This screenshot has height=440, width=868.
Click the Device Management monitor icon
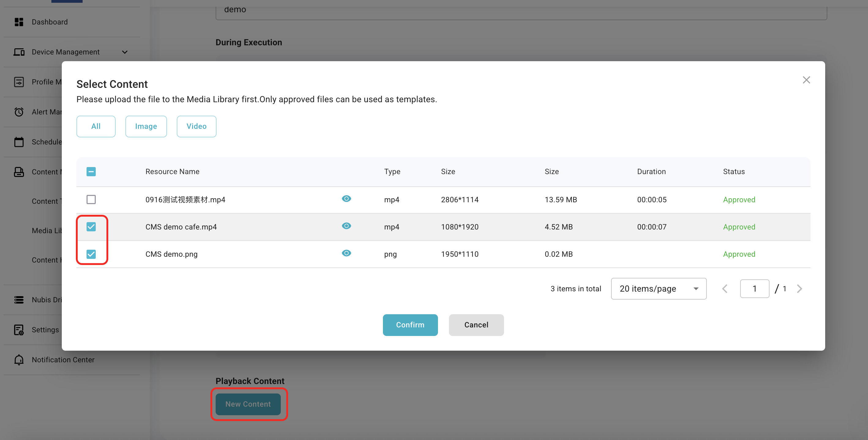pyautogui.click(x=19, y=52)
